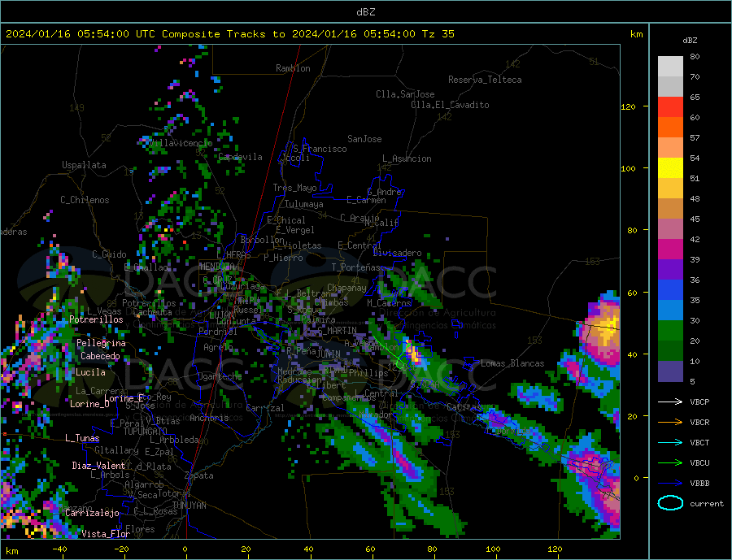The width and height of the screenshot is (732, 560).
Task: Click the TUNUYAN town label
Action: click(x=189, y=506)
